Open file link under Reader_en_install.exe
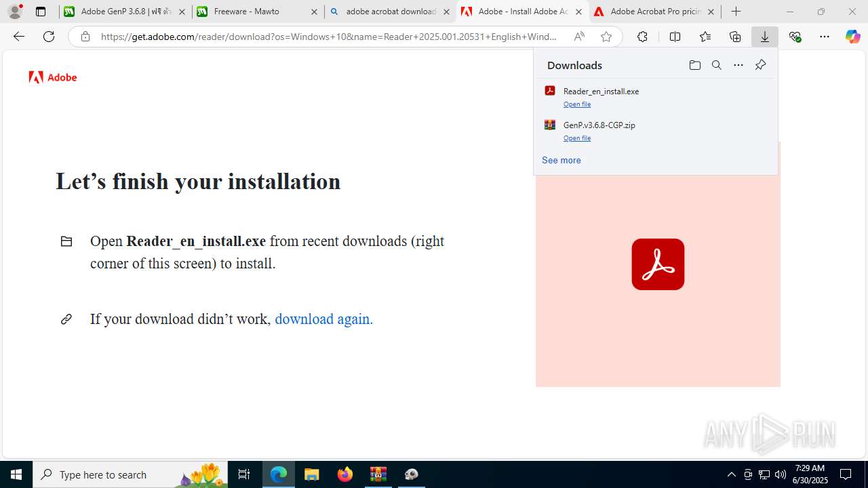Screen dimensions: 868x488 [x=577, y=104]
